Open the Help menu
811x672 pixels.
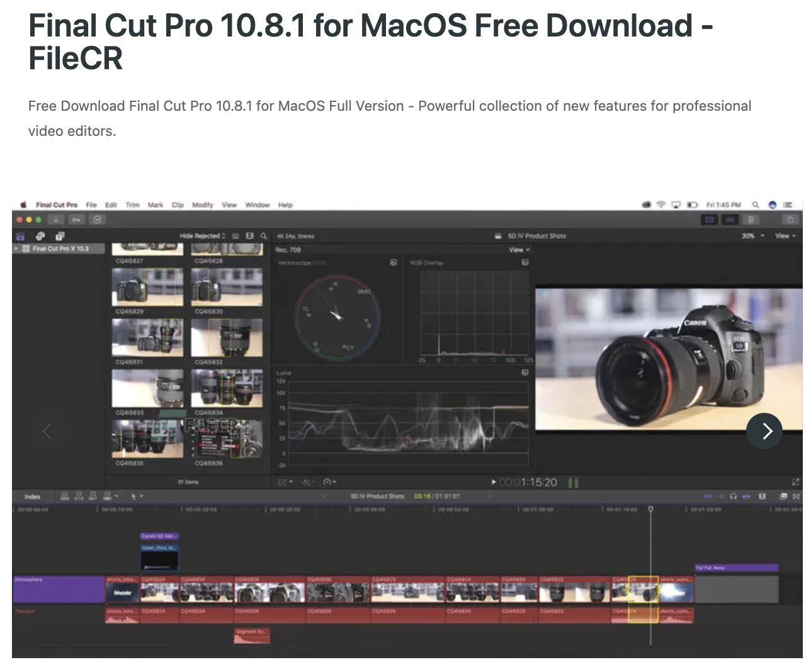coord(285,205)
